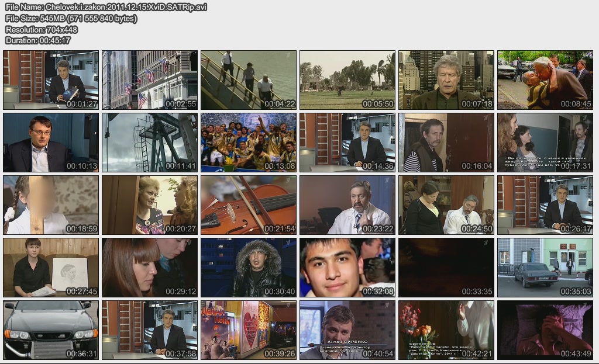Click the Duration 00:45:17 text line
The height and width of the screenshot is (364, 599).
tap(38, 40)
